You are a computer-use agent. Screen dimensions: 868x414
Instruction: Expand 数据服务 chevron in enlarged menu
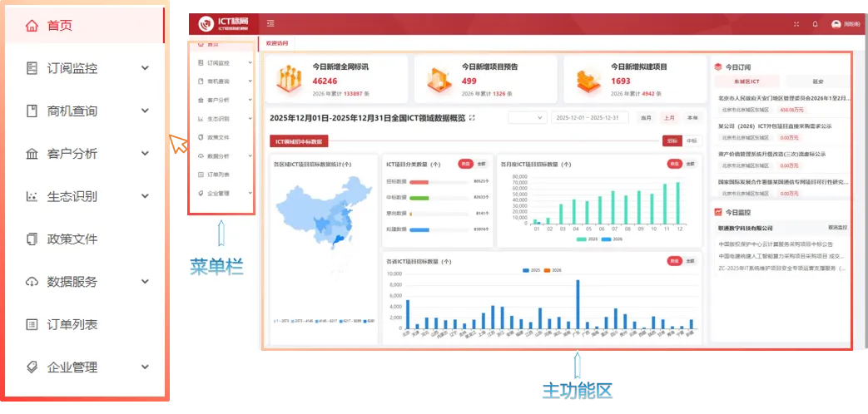click(x=145, y=282)
